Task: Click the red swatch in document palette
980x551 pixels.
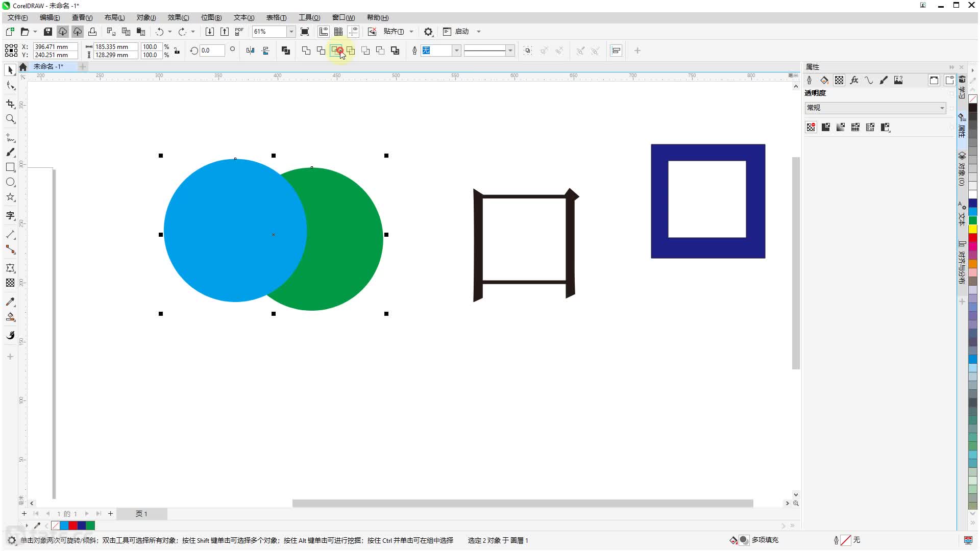Action: (x=73, y=525)
